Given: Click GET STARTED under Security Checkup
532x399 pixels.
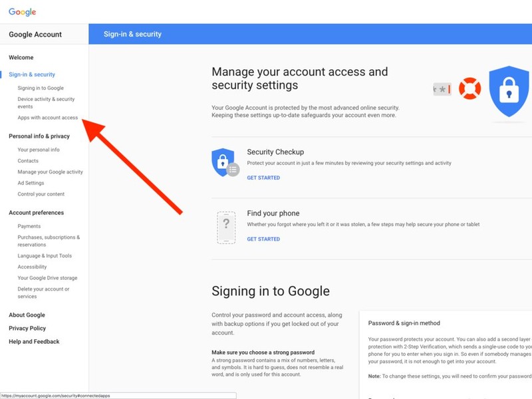Looking at the screenshot, I should click(263, 178).
